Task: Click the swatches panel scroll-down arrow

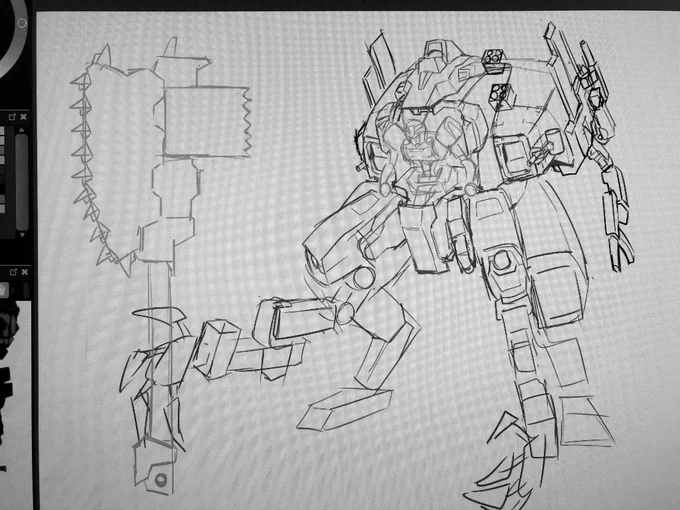Action: tap(22, 235)
